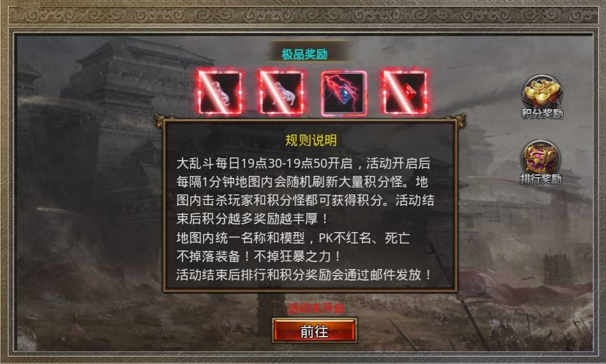Click the left dragon-head ornament on rules panel
This screenshot has height=364, width=606.
(x=160, y=120)
